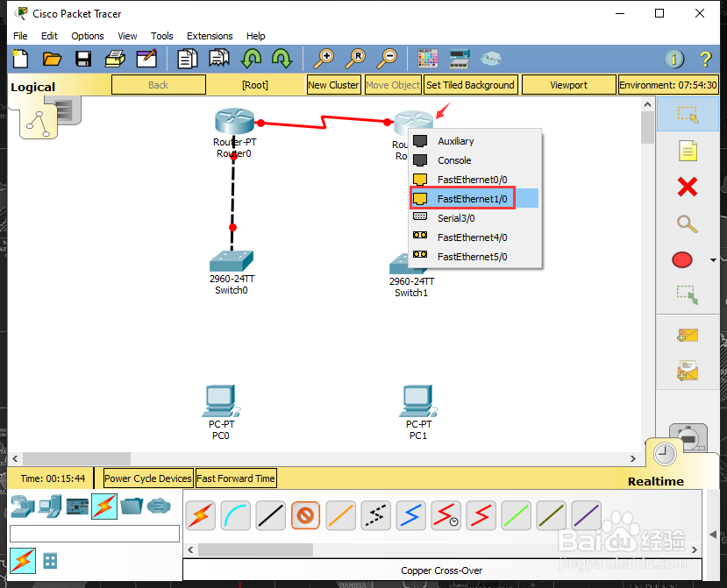Select the Connections lightning category
Image resolution: width=727 pixels, height=588 pixels.
(x=104, y=507)
